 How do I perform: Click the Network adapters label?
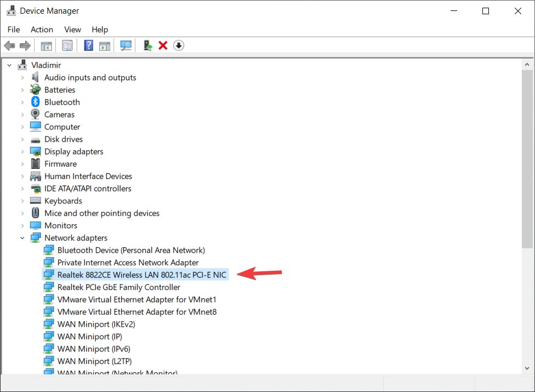pos(76,238)
